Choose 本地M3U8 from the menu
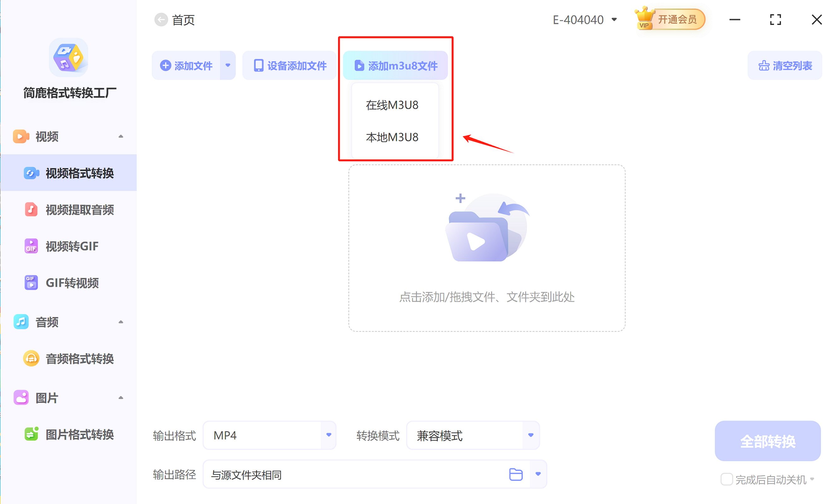Viewport: 836px width, 504px height. [392, 137]
